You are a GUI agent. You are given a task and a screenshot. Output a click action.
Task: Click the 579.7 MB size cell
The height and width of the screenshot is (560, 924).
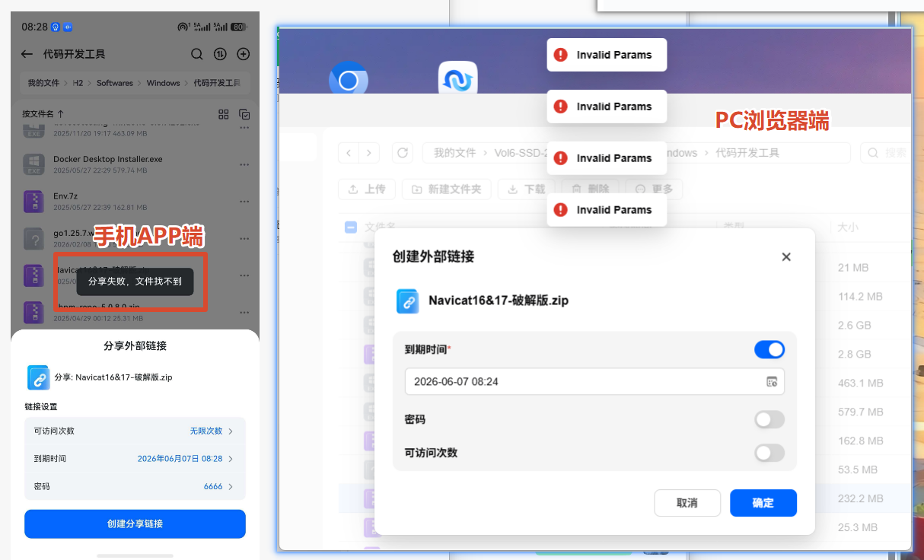(861, 412)
